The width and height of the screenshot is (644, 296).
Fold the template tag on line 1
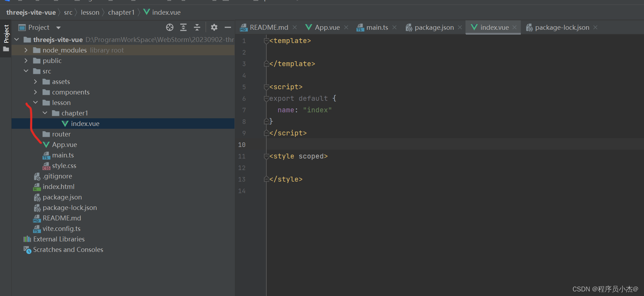[266, 41]
